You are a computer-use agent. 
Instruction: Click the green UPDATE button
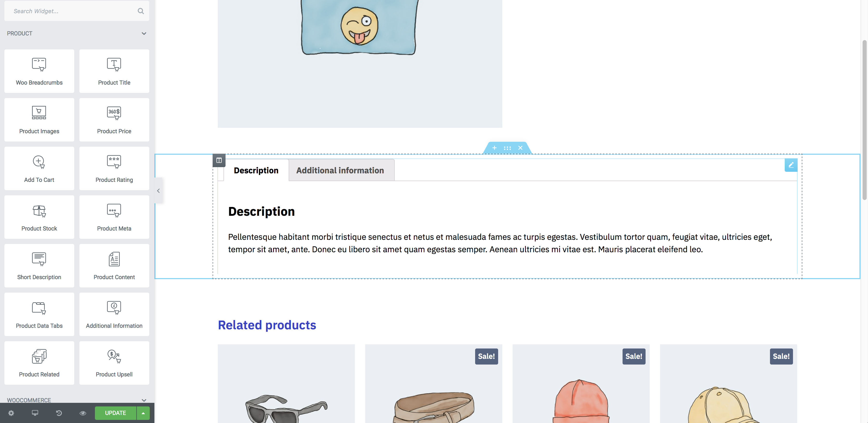pos(116,413)
